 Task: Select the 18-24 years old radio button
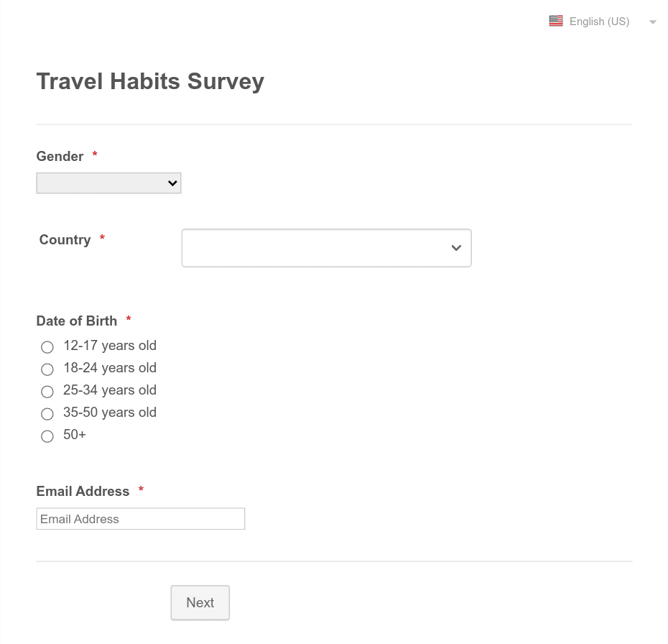click(47, 369)
